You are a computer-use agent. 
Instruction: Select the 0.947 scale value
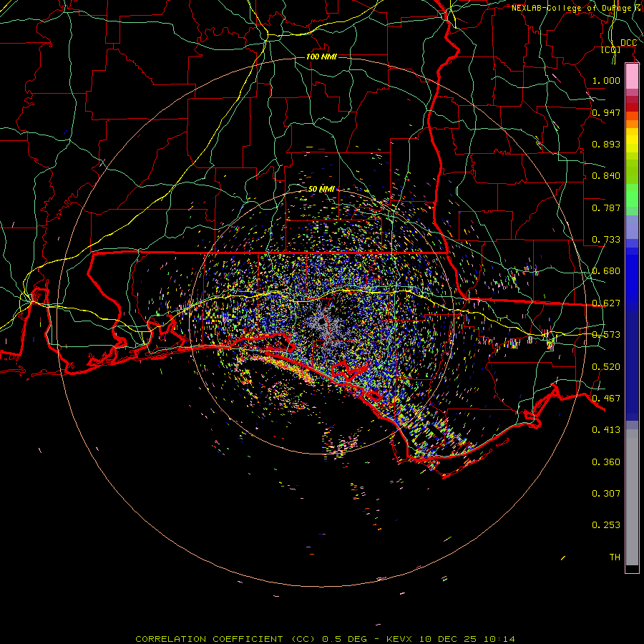click(x=606, y=112)
